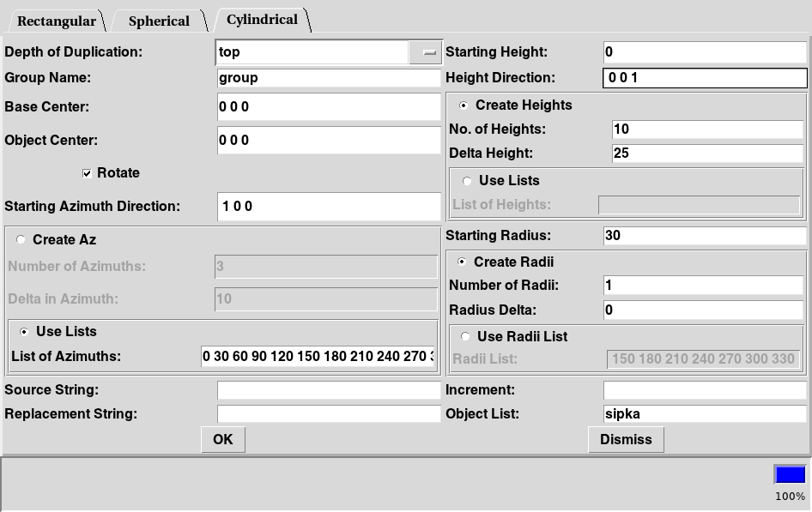Click the Base Center field
The image size is (812, 512).
[329, 106]
